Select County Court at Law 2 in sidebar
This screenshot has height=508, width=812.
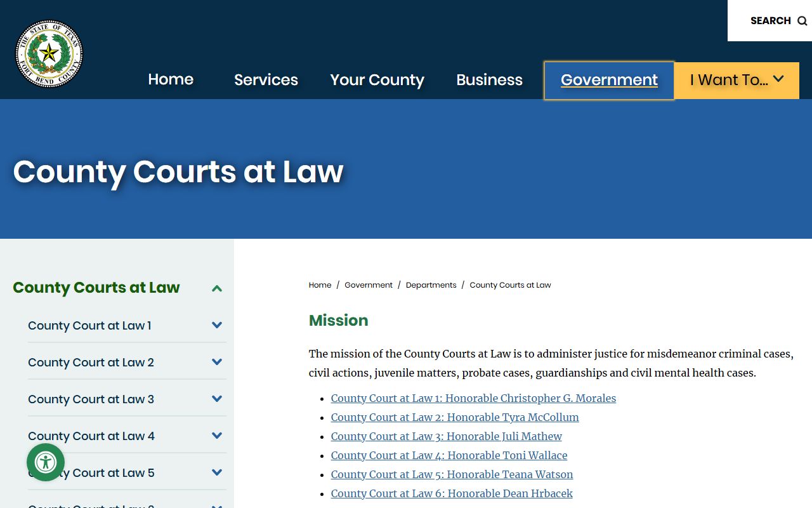tap(91, 363)
